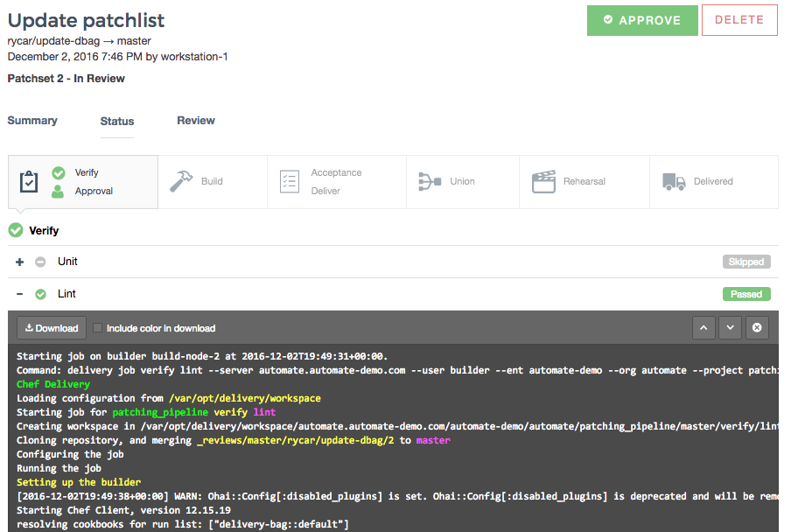Click the Skipped status badge on Unit

pos(746,262)
